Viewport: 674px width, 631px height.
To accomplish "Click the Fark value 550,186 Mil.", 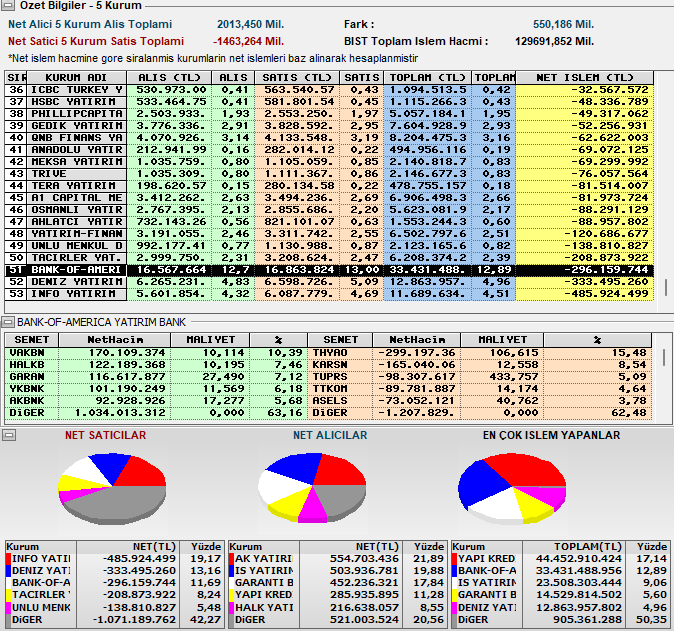I will tap(564, 25).
